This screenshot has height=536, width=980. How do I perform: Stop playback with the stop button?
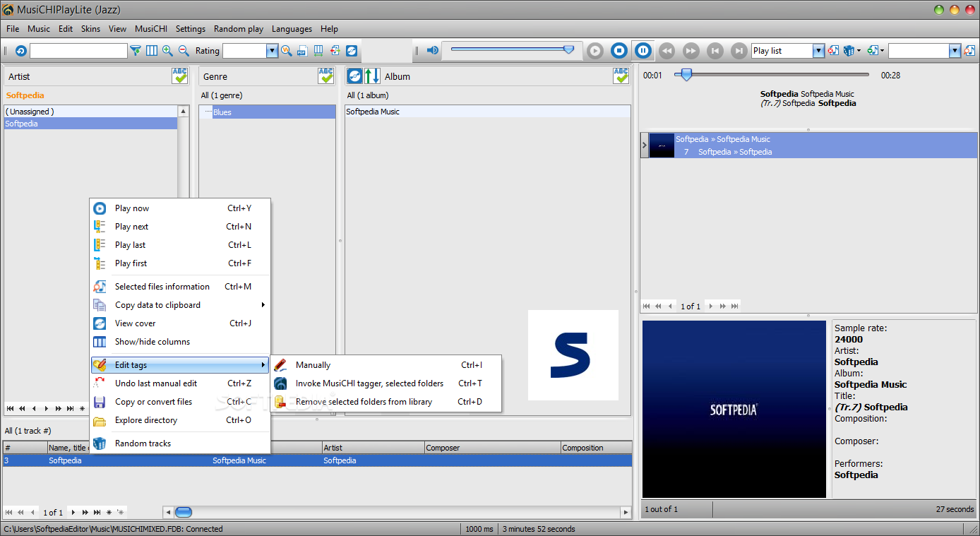coord(619,51)
